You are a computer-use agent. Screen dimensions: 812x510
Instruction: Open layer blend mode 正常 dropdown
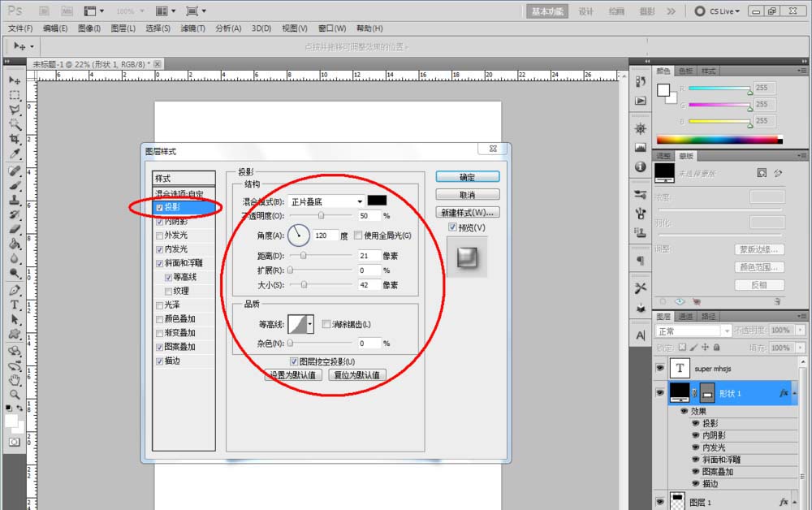[693, 331]
